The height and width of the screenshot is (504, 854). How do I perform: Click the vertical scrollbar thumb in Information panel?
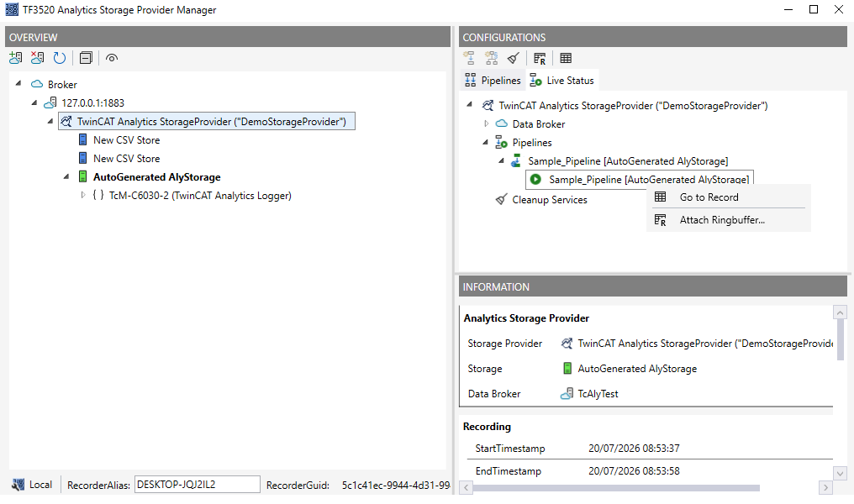tap(840, 340)
